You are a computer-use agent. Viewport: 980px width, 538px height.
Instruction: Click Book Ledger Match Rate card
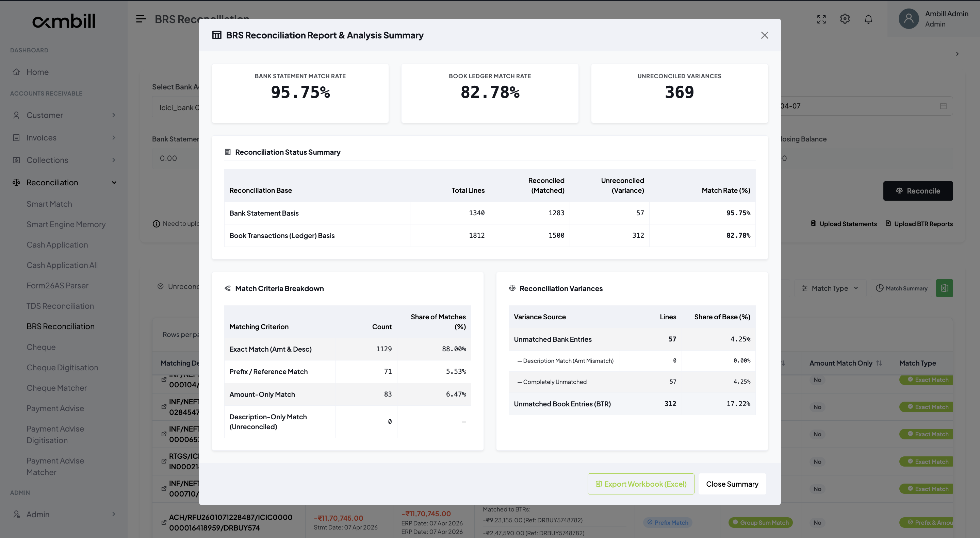pyautogui.click(x=490, y=93)
